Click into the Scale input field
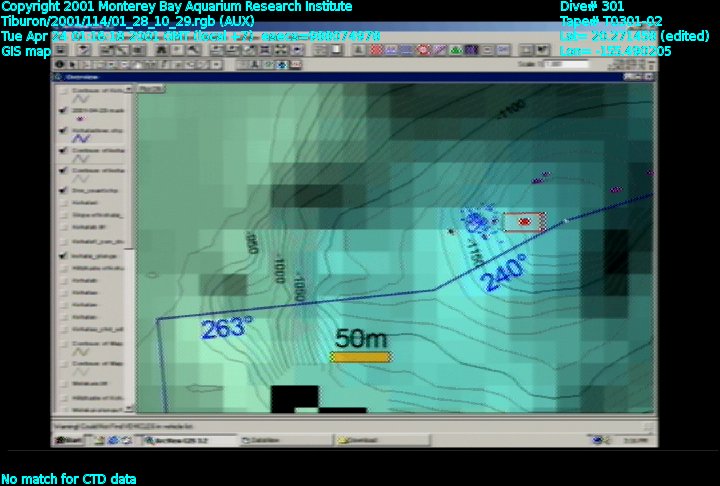 [x=565, y=64]
